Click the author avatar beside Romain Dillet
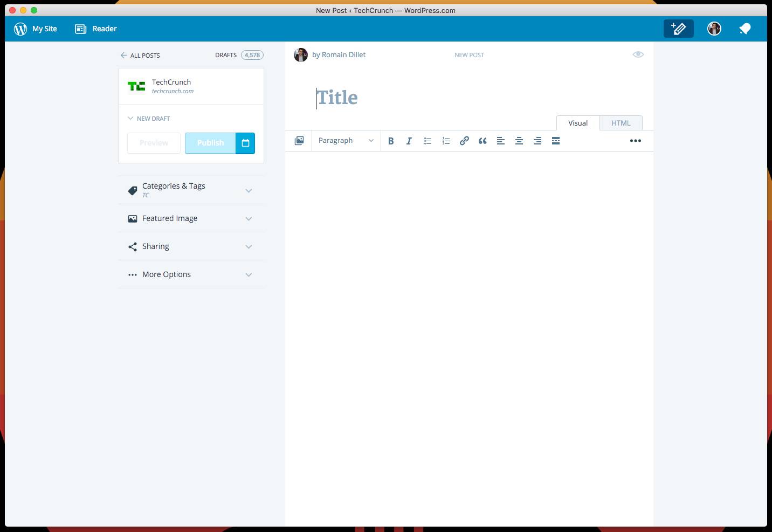The width and height of the screenshot is (772, 532). 301,55
